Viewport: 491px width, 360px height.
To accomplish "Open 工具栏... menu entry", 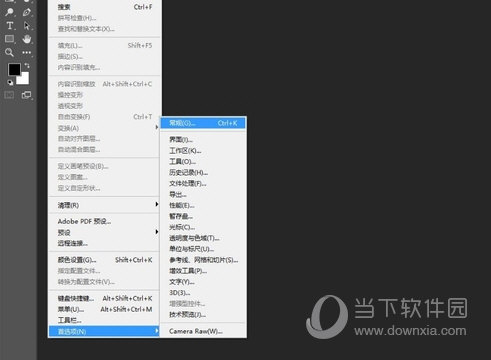I will click(x=105, y=320).
